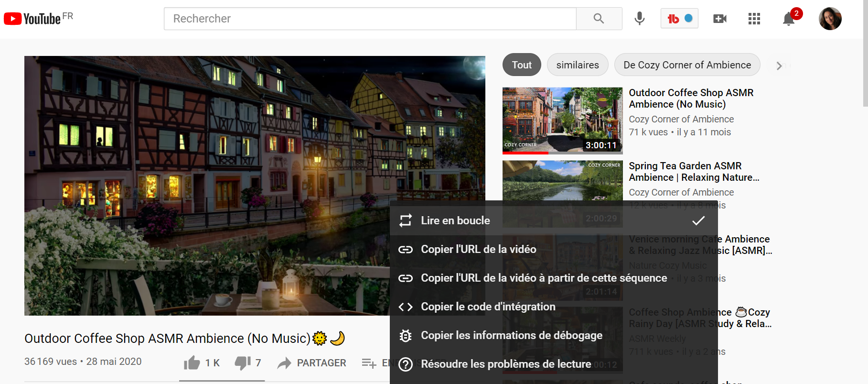The height and width of the screenshot is (384, 868).
Task: Click inside the Rechercher search field
Action: (x=370, y=19)
